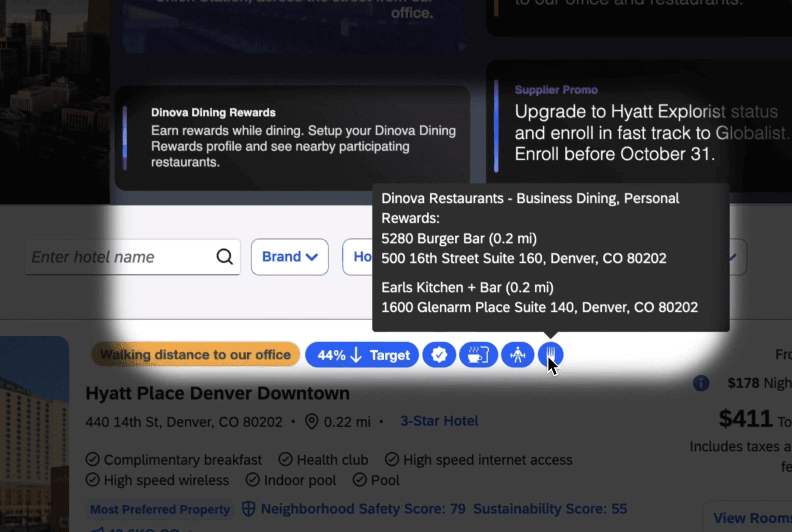Open the partially hidden Ho... filter dropdown
The width and height of the screenshot is (792, 532).
358,257
